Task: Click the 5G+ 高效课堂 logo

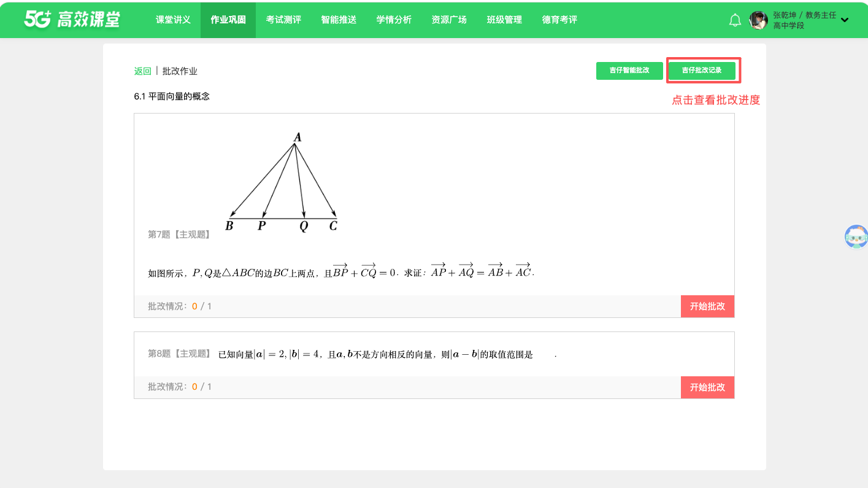Action: point(72,20)
